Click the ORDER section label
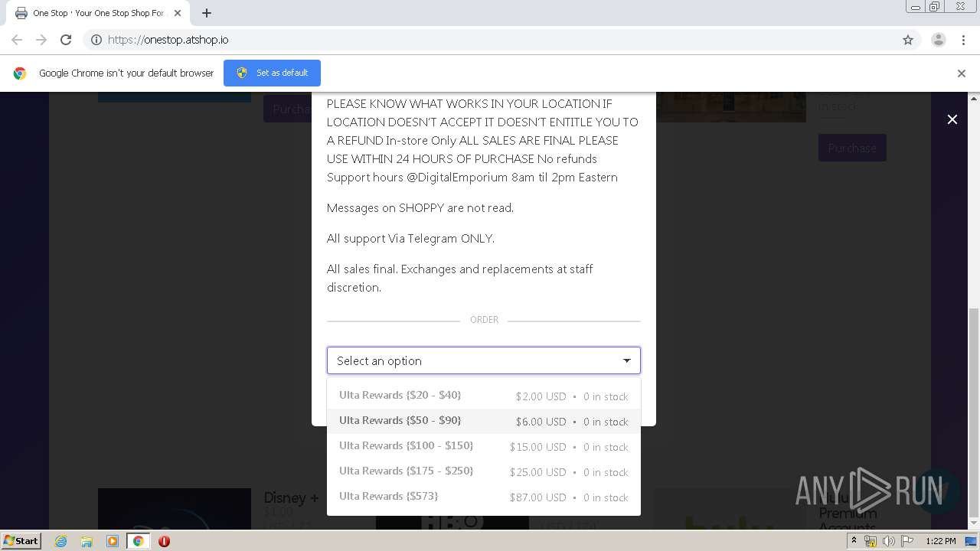The height and width of the screenshot is (551, 980). [484, 320]
